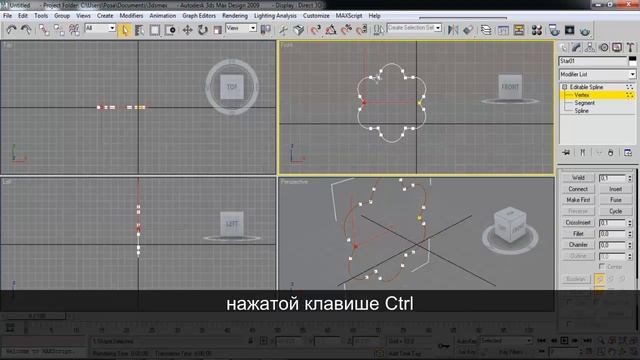Switch to the Modify command panel tab
The image size is (640, 360).
[576, 47]
